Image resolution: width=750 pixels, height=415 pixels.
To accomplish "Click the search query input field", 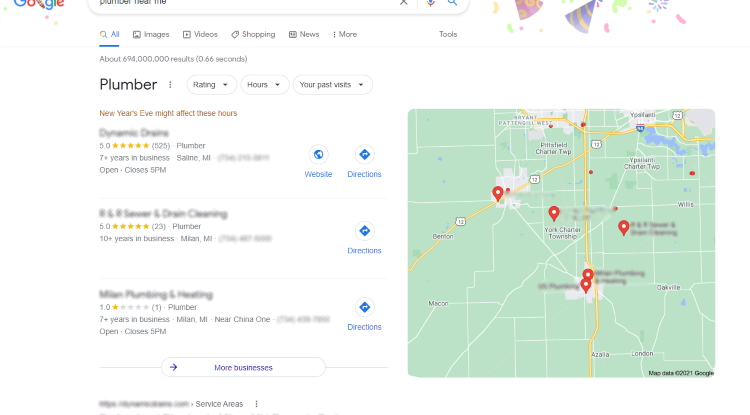I will click(244, 3).
